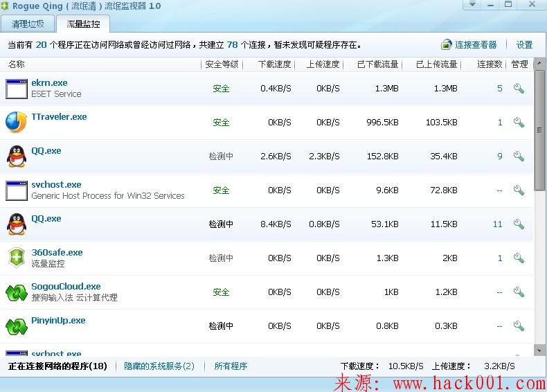Screen dimensions: 547x392
Task: Open the title bar dropdown menu arrow
Action: click(x=472, y=4)
